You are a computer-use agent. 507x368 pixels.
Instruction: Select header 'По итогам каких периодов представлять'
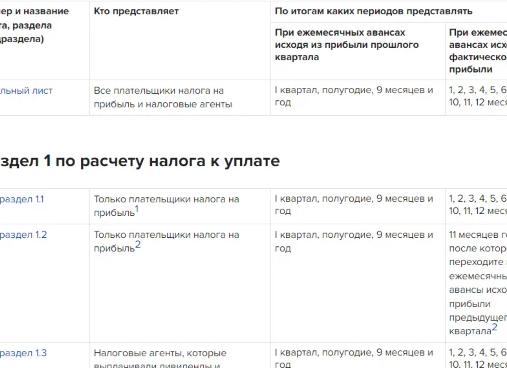(x=373, y=11)
